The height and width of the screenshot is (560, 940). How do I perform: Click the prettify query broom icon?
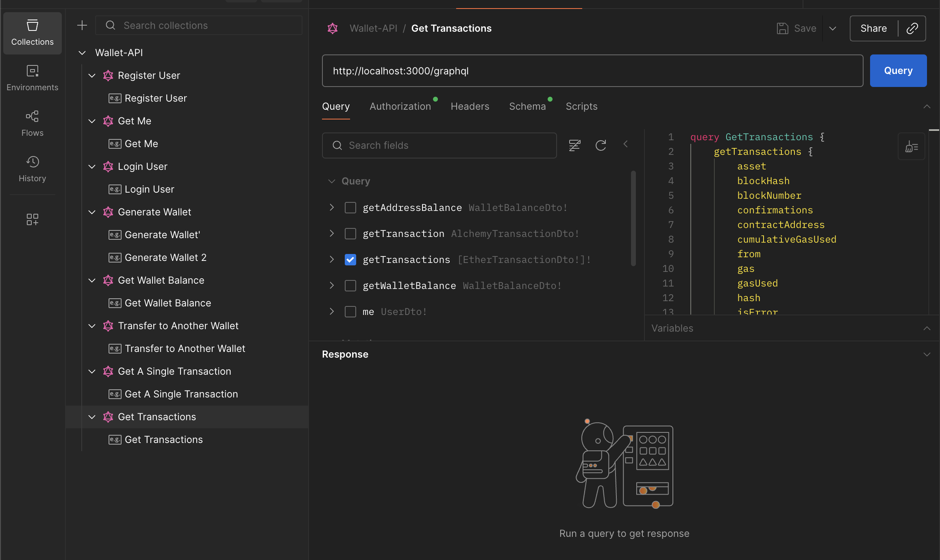coord(911,147)
